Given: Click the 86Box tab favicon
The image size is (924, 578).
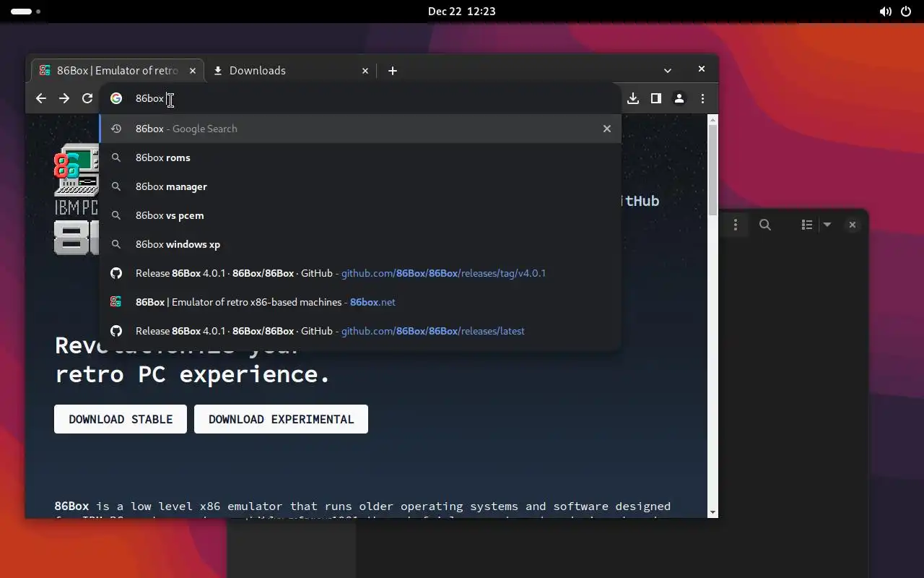Looking at the screenshot, I should [x=45, y=70].
